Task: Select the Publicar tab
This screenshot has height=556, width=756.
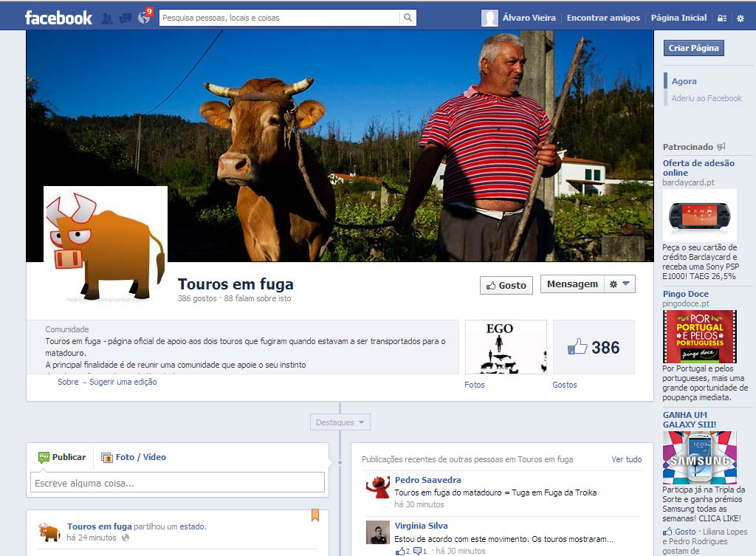Action: click(x=62, y=457)
